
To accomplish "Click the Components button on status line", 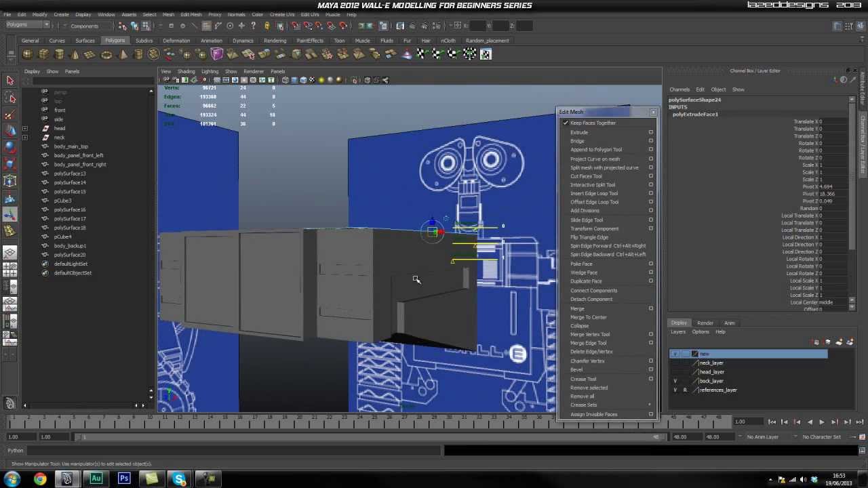I will [85, 26].
